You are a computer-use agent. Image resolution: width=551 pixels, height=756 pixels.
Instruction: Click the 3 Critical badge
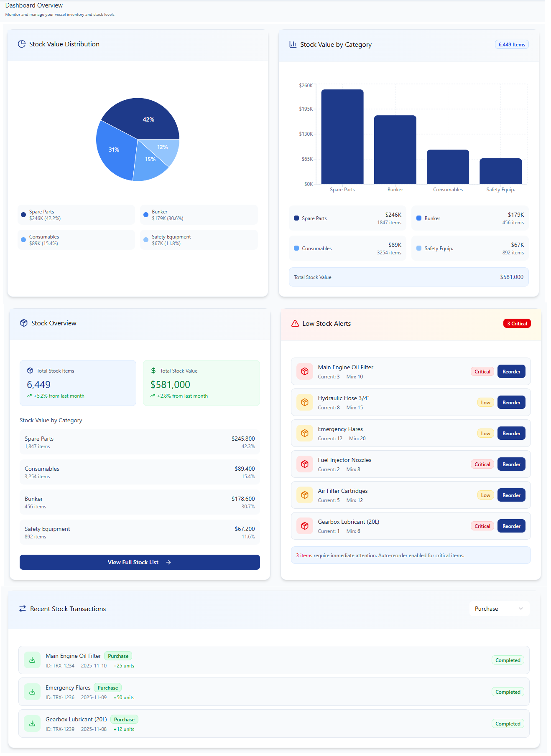click(x=517, y=323)
